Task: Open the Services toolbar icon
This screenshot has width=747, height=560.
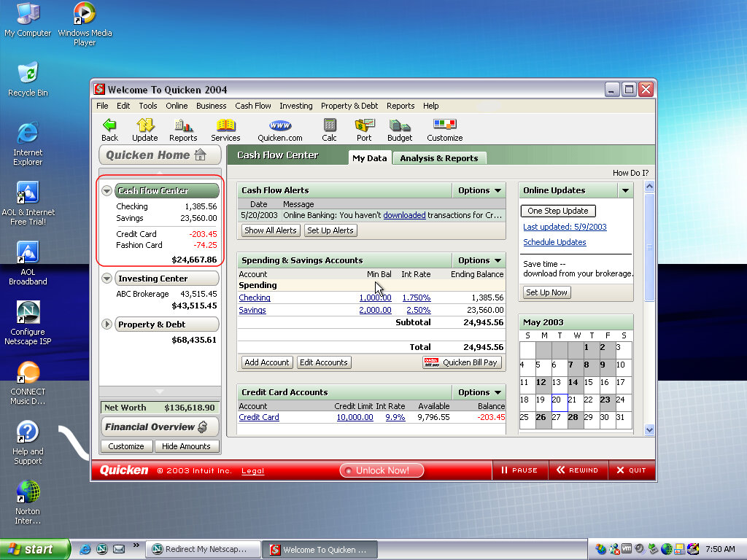Action: point(225,130)
